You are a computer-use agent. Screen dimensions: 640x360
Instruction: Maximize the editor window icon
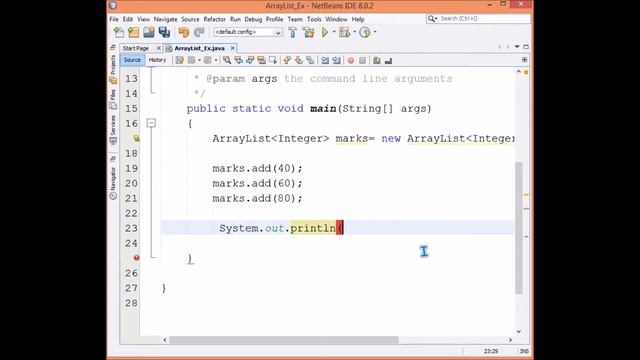pos(526,47)
